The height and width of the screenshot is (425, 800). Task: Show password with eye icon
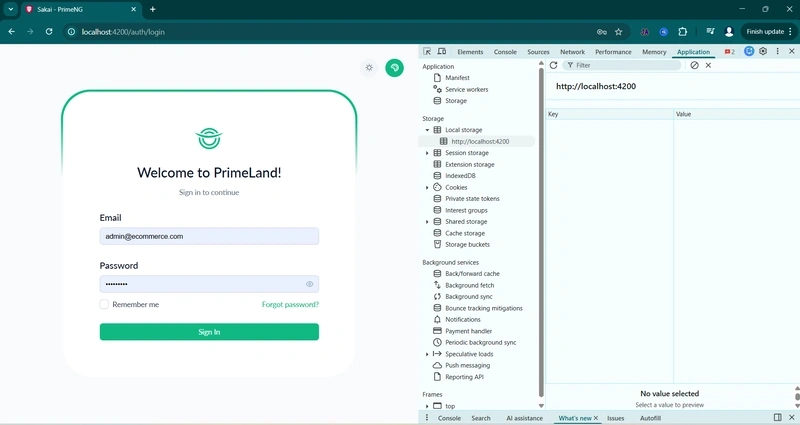[x=309, y=284]
